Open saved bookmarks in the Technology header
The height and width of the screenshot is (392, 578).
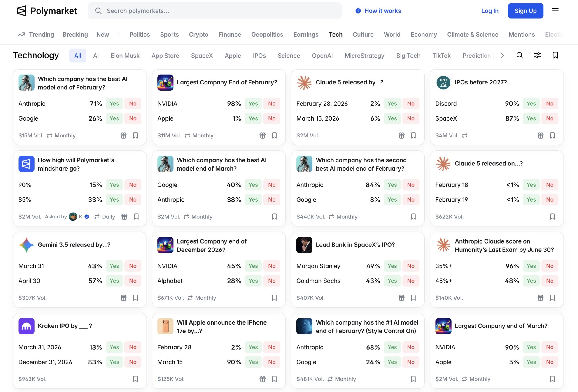click(x=555, y=55)
